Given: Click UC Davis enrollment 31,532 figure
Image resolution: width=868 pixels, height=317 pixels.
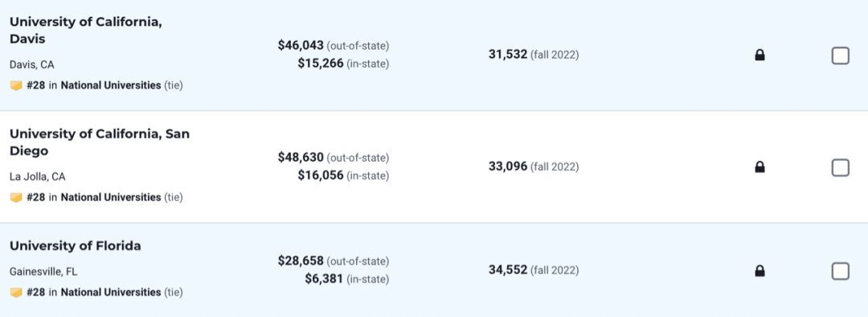Looking at the screenshot, I should tap(508, 55).
